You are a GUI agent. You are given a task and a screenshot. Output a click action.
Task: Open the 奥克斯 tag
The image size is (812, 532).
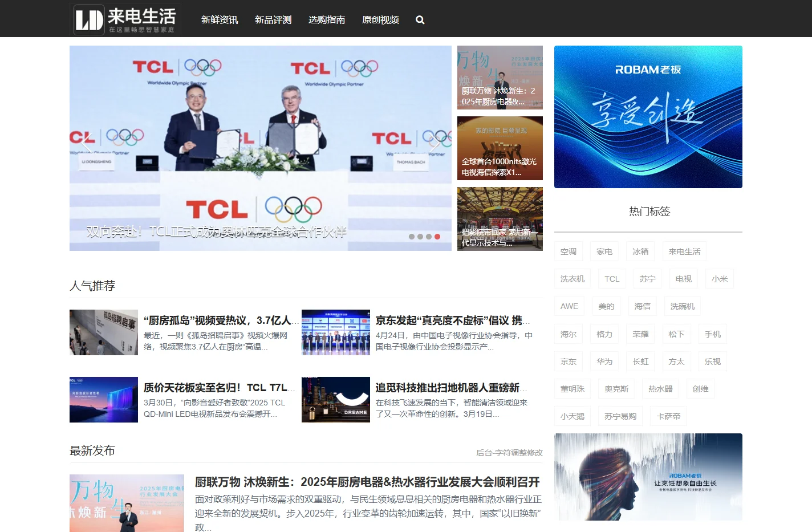pos(616,389)
